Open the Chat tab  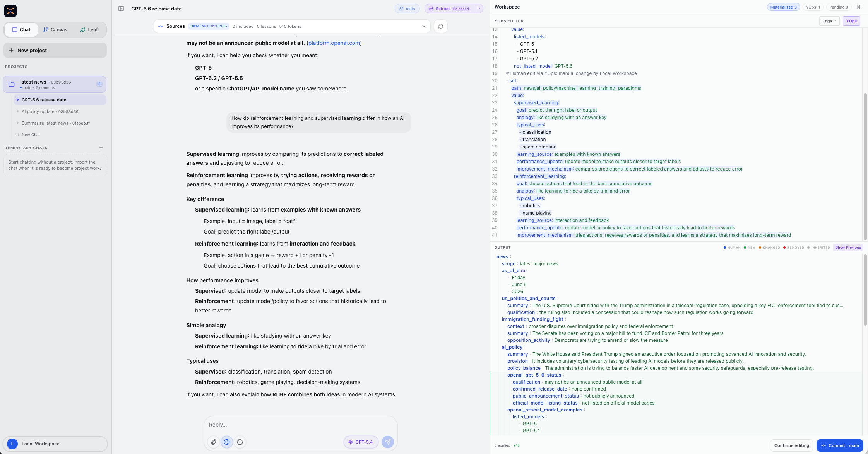[21, 30]
